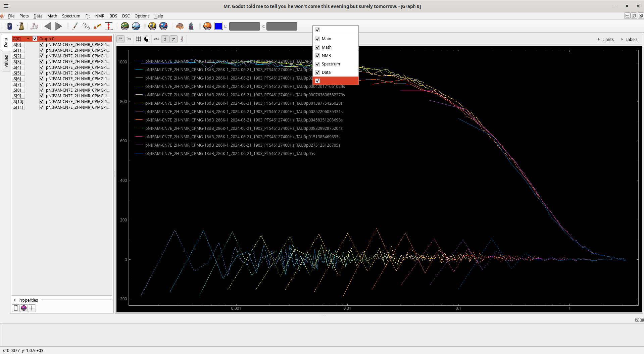644x354 pixels.
Task: Open the Fit menu
Action: (88, 16)
